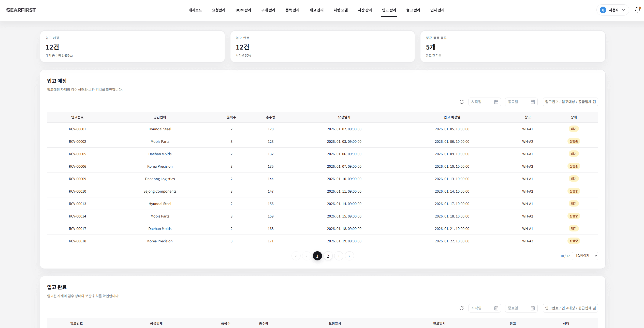Click the refresh icon in 입고 완료 section

tap(462, 308)
